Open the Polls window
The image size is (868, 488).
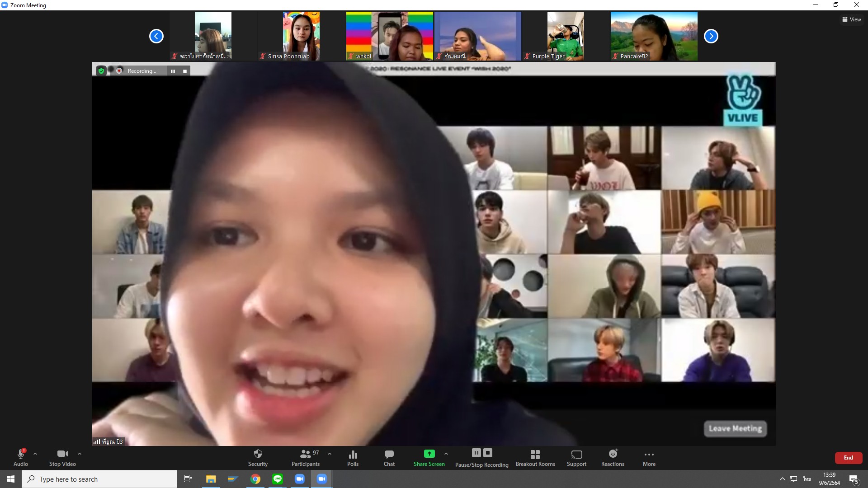pos(353,457)
